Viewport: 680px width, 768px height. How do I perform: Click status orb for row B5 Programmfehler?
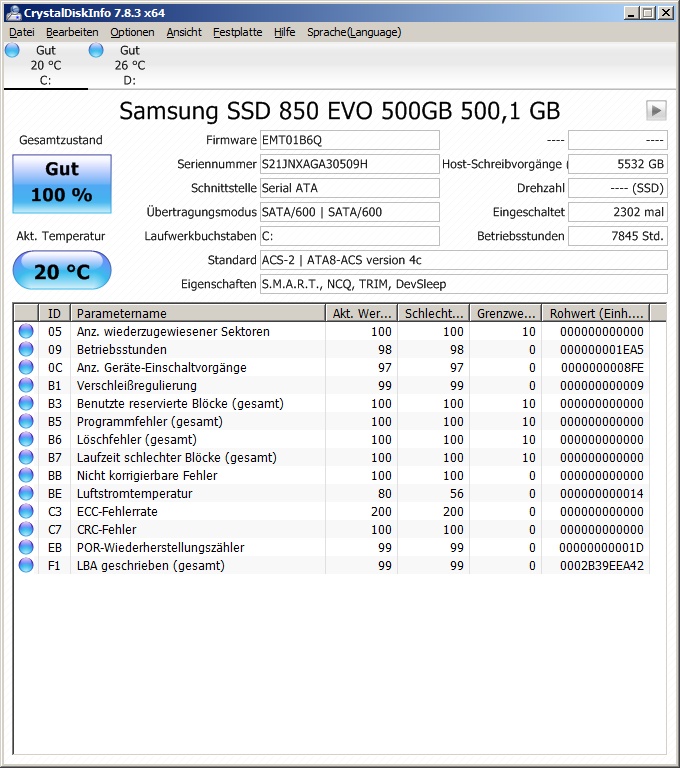click(26, 421)
